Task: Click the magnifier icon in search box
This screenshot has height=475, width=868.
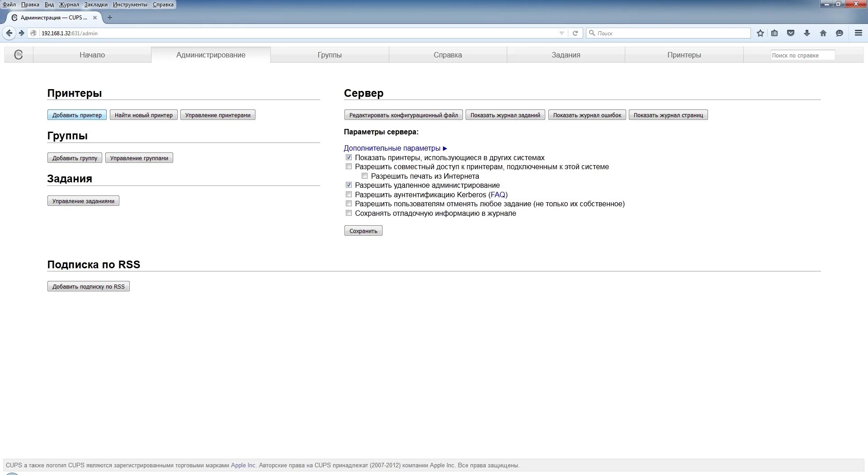Action: click(592, 33)
